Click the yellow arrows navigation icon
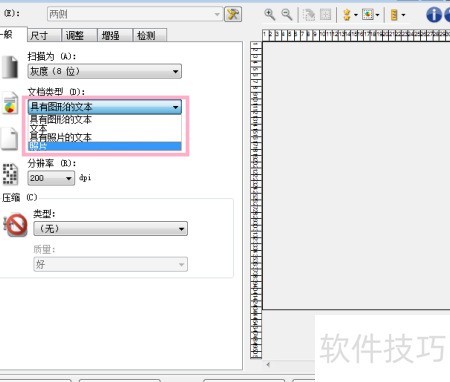 [347, 15]
